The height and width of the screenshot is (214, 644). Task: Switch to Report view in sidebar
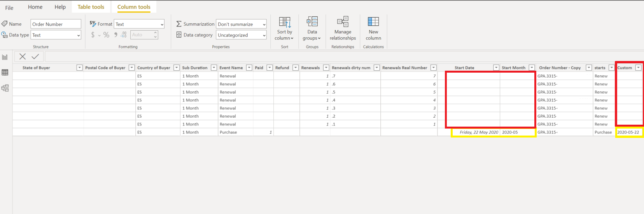point(5,57)
